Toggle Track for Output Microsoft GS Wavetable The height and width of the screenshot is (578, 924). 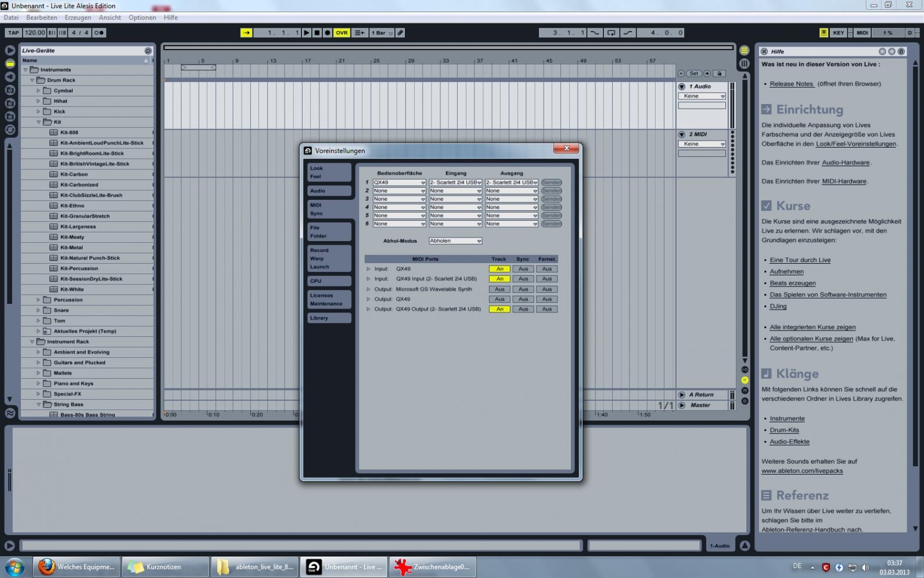click(499, 289)
